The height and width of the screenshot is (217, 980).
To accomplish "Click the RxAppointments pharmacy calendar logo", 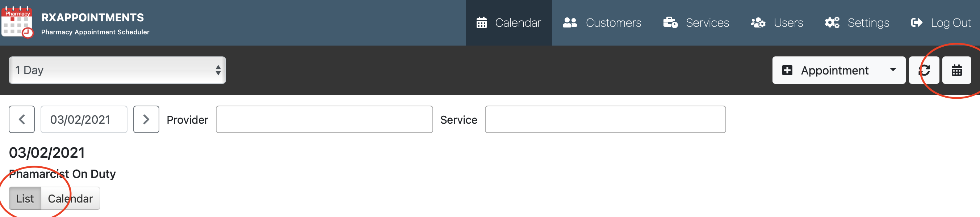I will coord(17,22).
